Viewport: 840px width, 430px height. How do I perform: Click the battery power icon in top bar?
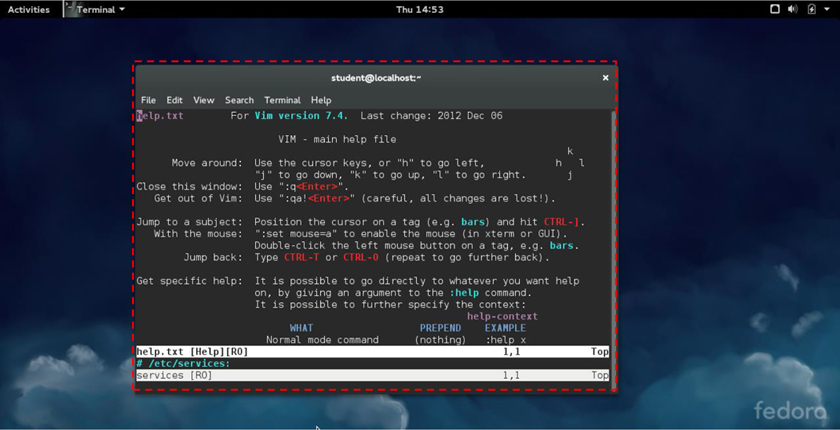(x=811, y=9)
